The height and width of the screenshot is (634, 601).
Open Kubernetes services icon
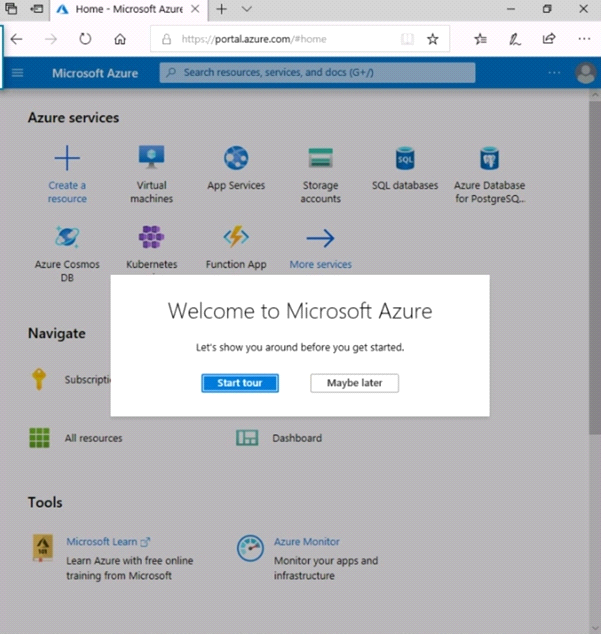pyautogui.click(x=151, y=237)
